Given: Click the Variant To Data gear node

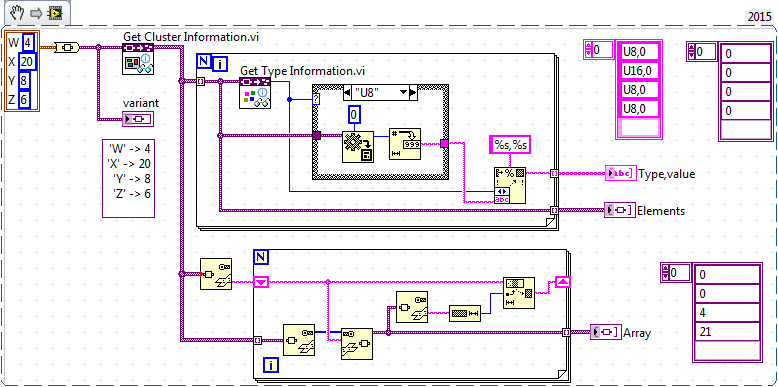Looking at the screenshot, I should coord(358,147).
